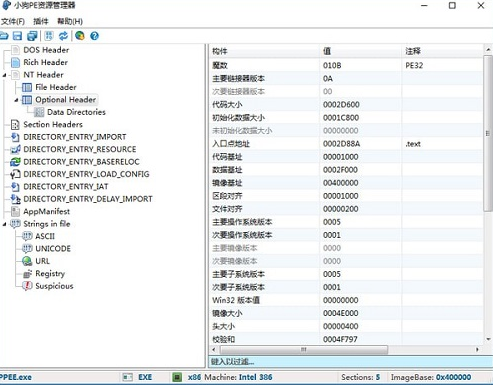Viewport: 493px width, 387px height.
Task: Click the table horizontal scrollbar thumb
Action: [x=304, y=350]
